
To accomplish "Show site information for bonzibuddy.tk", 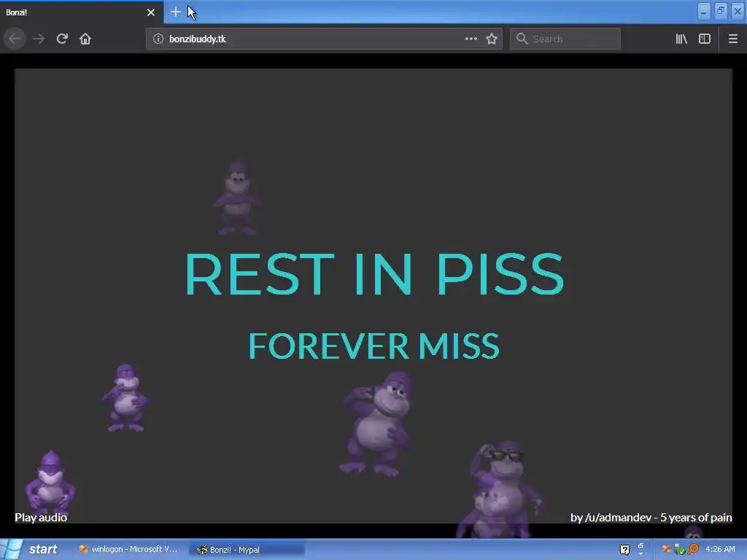I will (158, 39).
